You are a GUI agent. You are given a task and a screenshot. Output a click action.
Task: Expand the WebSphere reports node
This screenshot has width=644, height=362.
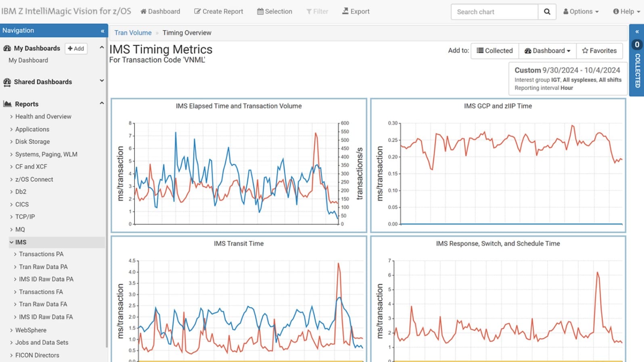[11, 330]
